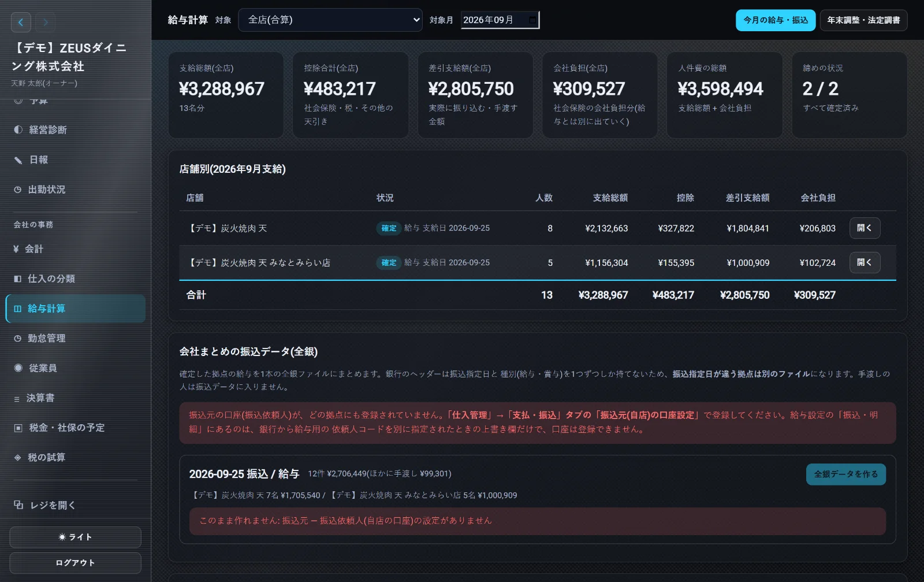924x582 pixels.
Task: Click the 2026-09-25 振込 / 給与 heading
Action: [x=244, y=474]
